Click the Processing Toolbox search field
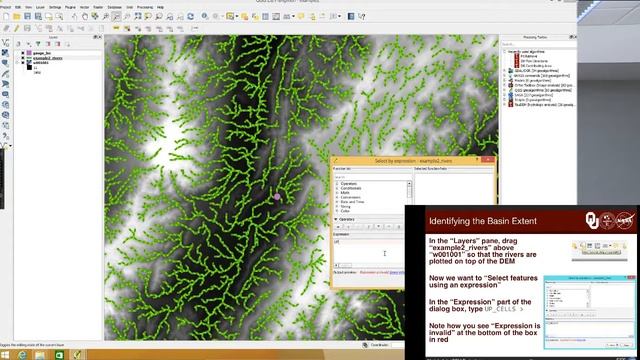This screenshot has width=640, height=360. tap(538, 44)
